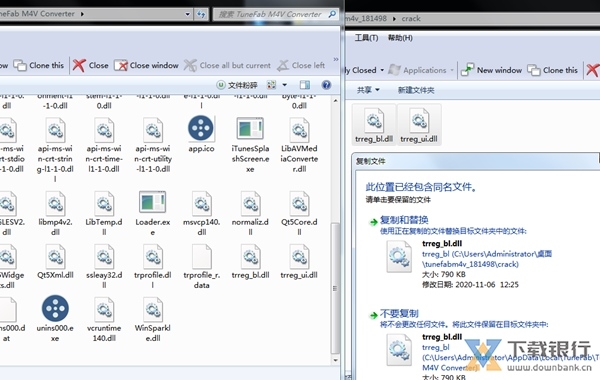Viewport: 600px width, 380px height.
Task: Click the red X Close button in left toolbar
Action: coord(91,65)
